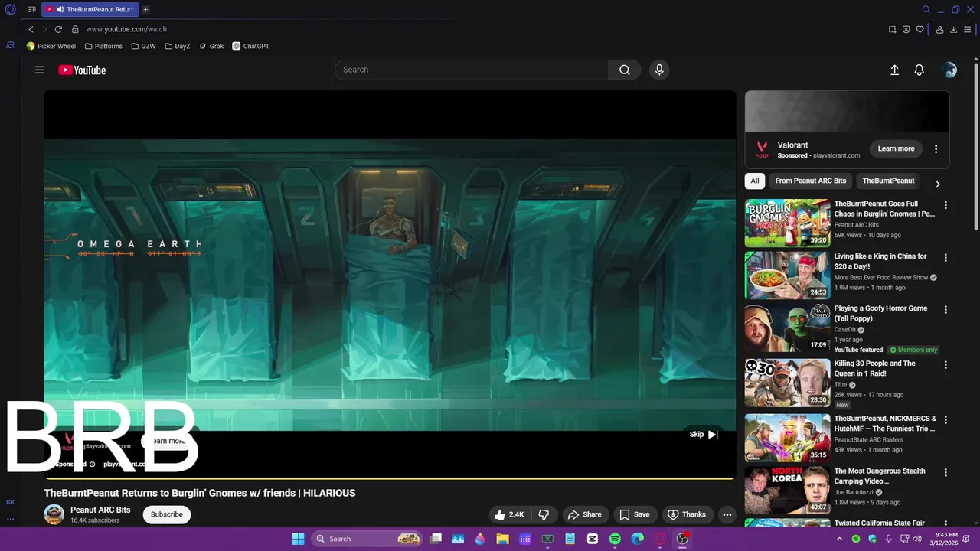Screen dimensions: 980x551
Task: Open the YouTube hamburger guide menu
Action: click(40, 70)
